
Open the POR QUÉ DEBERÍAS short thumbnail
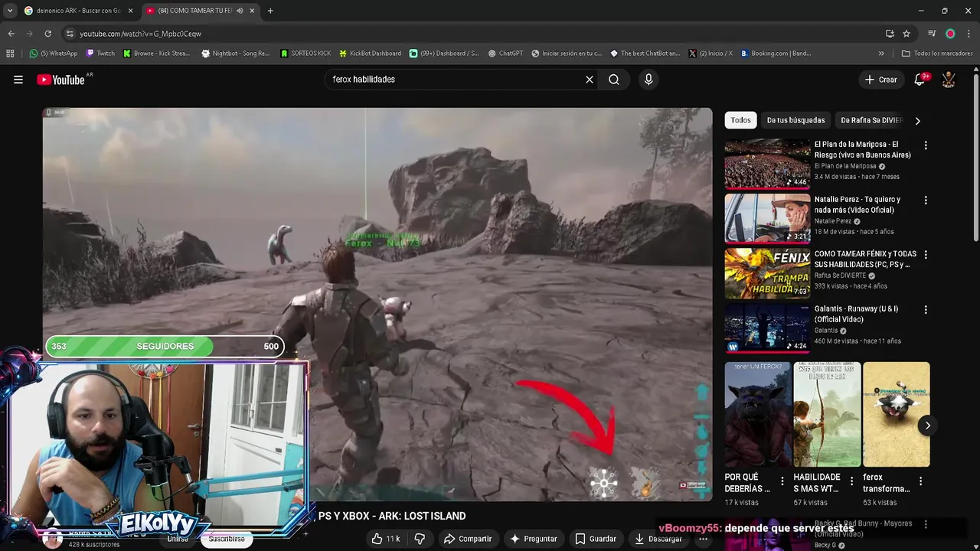(758, 415)
